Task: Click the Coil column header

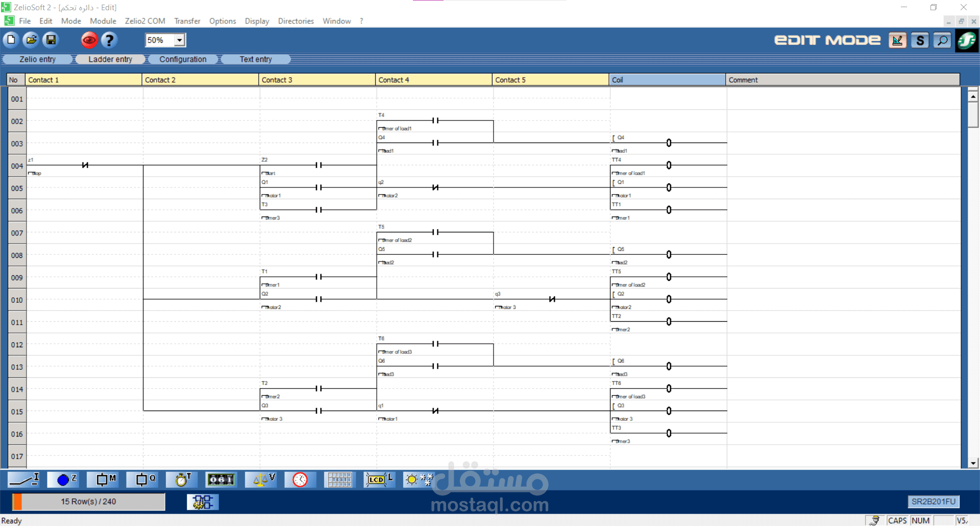Action: (667, 80)
